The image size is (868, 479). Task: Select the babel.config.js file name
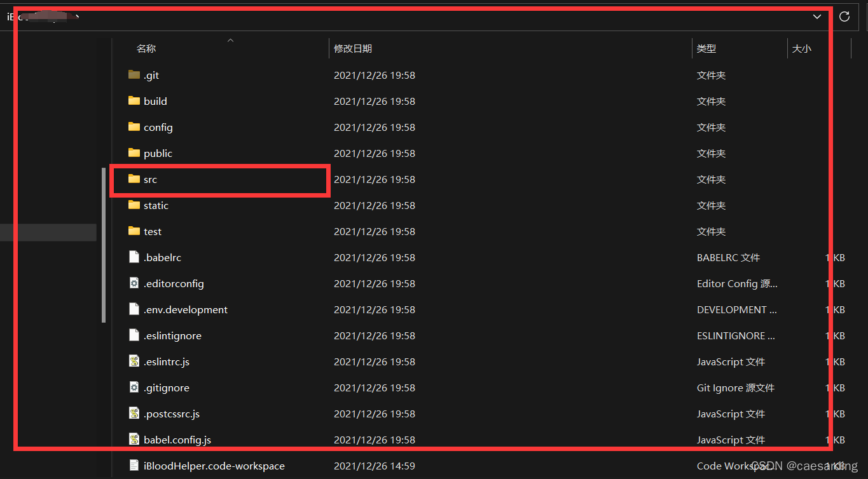point(177,440)
